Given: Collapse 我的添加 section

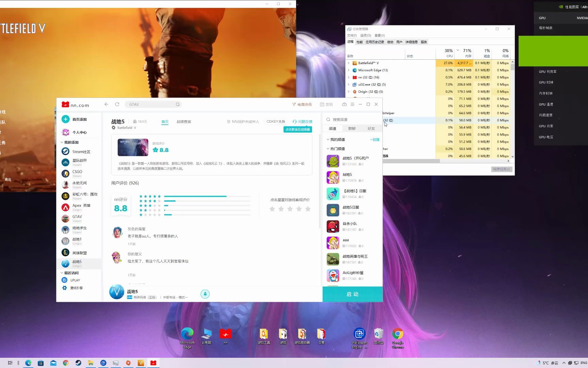Looking at the screenshot, I should pos(62,142).
